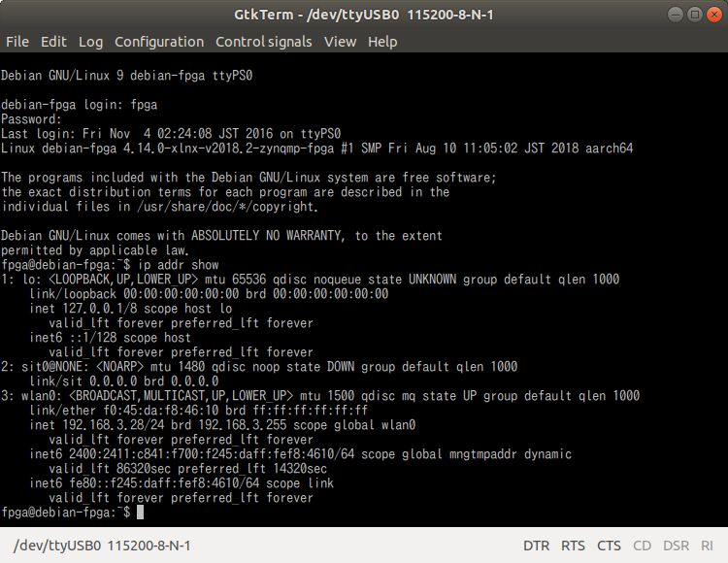
Task: Click the DTR signal indicator
Action: [536, 546]
